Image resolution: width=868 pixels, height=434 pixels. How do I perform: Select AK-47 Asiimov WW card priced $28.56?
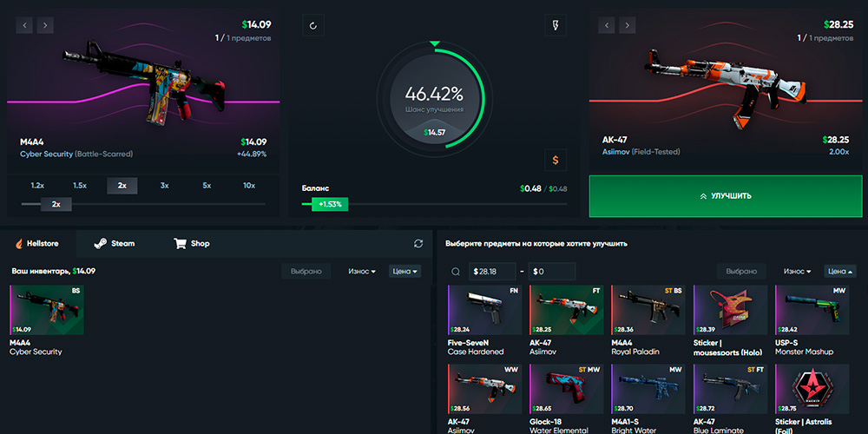pyautogui.click(x=485, y=398)
